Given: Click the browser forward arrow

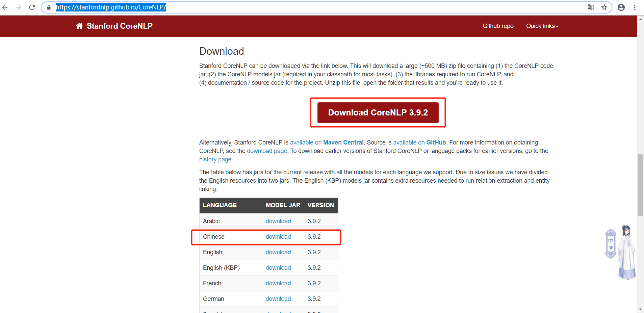Looking at the screenshot, I should coord(18,7).
